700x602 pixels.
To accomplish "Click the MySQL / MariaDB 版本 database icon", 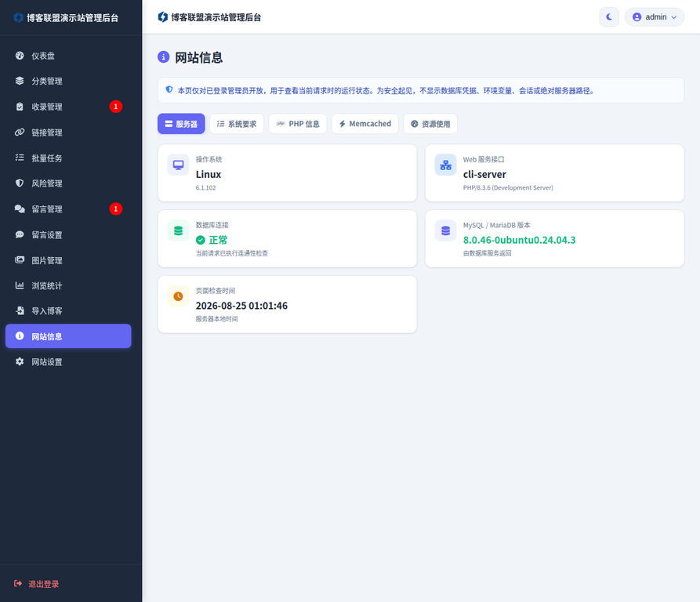I will point(445,230).
